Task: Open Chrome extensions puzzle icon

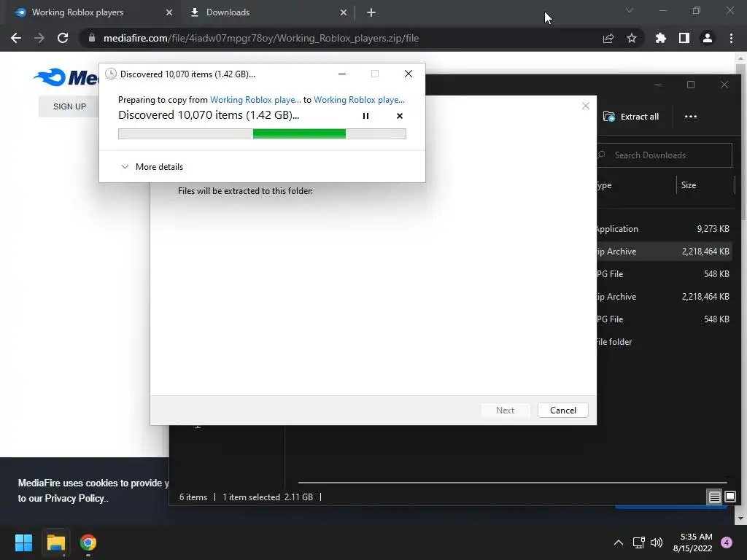Action: point(661,38)
